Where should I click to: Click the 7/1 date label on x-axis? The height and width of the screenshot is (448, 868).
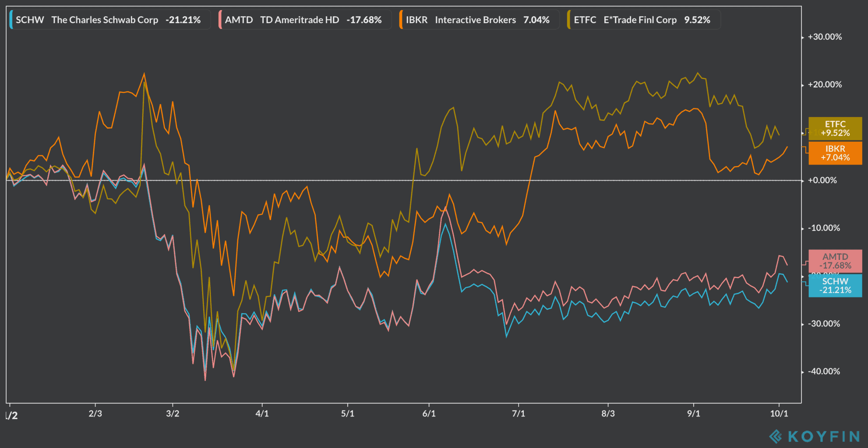tap(519, 413)
